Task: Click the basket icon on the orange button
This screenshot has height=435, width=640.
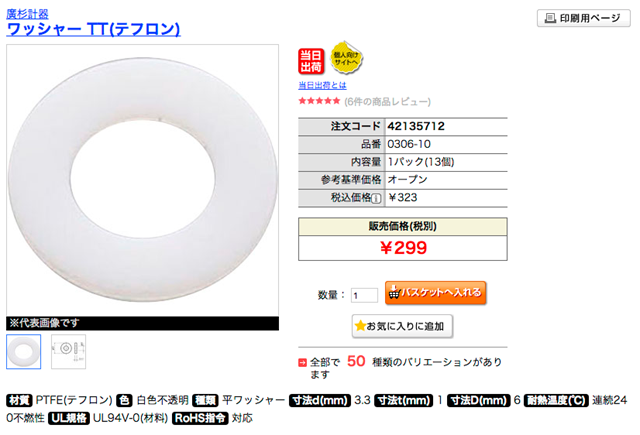Action: click(x=393, y=292)
